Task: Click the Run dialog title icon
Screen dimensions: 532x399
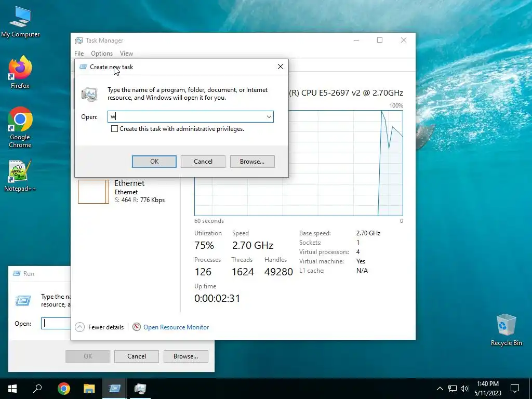Action: click(x=17, y=273)
